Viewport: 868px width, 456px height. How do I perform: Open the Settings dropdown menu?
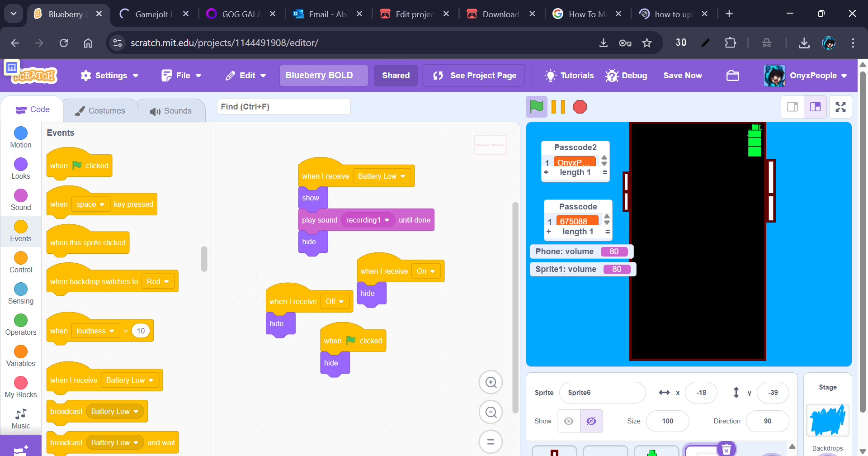109,76
